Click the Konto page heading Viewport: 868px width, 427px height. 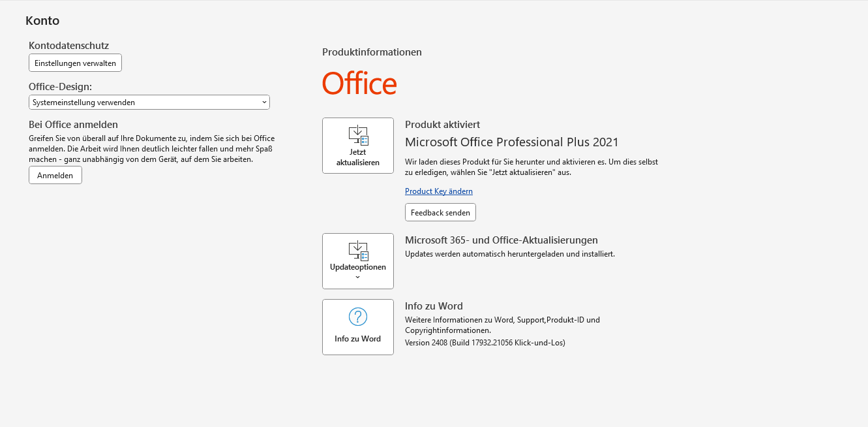pos(42,21)
